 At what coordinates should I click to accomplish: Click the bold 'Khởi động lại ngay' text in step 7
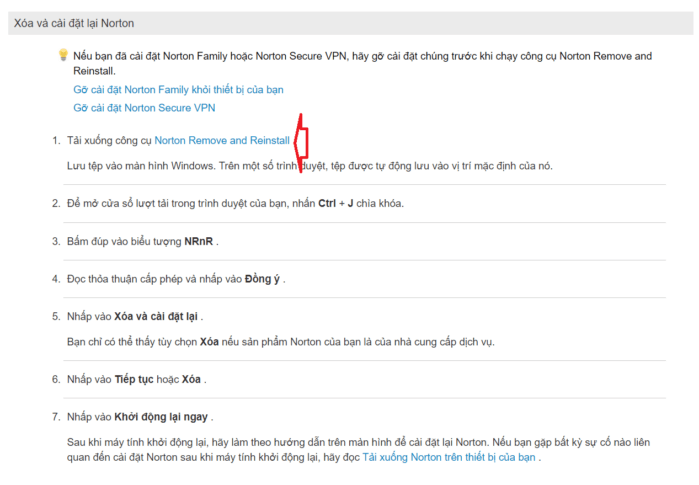point(161,417)
